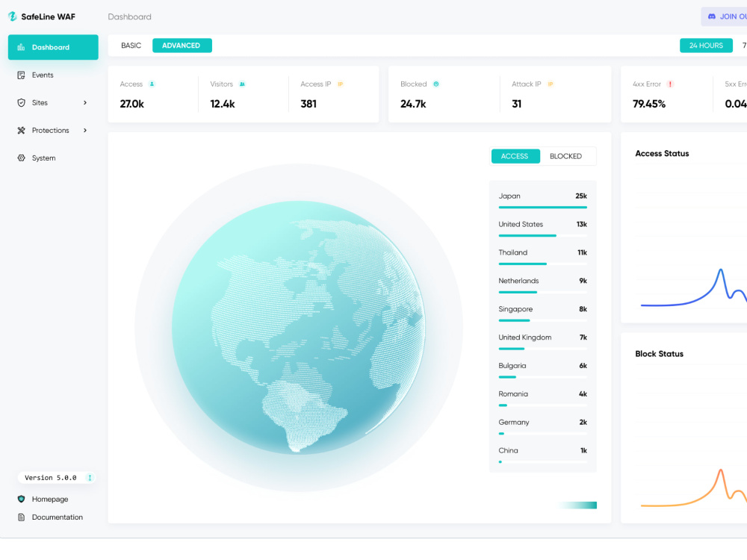Click the version update arrow icon
The width and height of the screenshot is (747, 560).
tap(90, 478)
